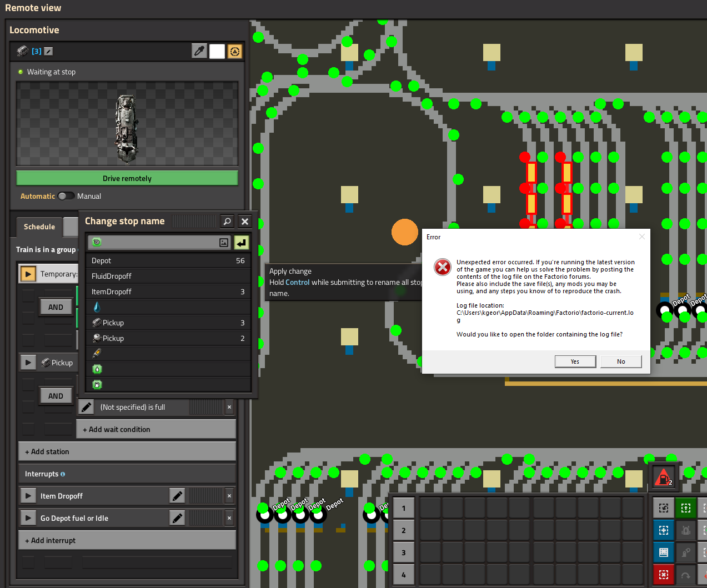Click Yes in the Error dialog
707x588 pixels.
pyautogui.click(x=575, y=361)
